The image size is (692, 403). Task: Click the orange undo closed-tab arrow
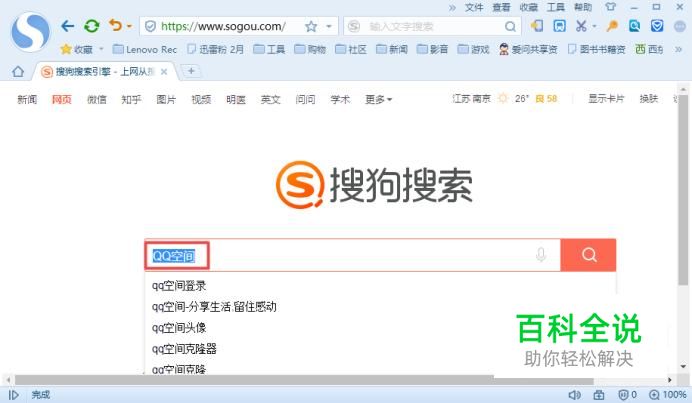116,26
